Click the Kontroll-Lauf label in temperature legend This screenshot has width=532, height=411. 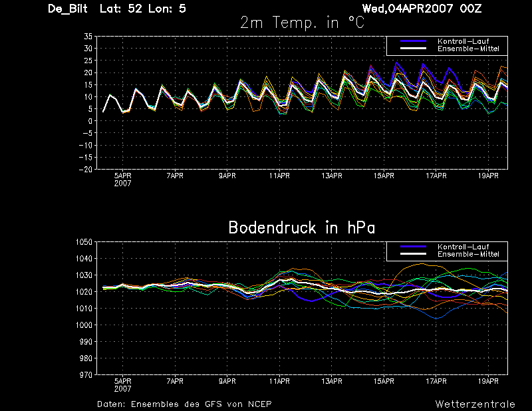pyautogui.click(x=463, y=41)
